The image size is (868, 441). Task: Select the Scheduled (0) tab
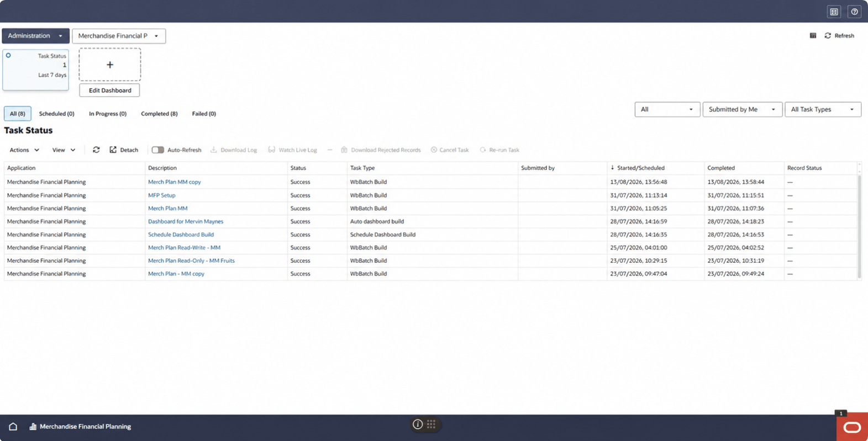[x=56, y=114]
